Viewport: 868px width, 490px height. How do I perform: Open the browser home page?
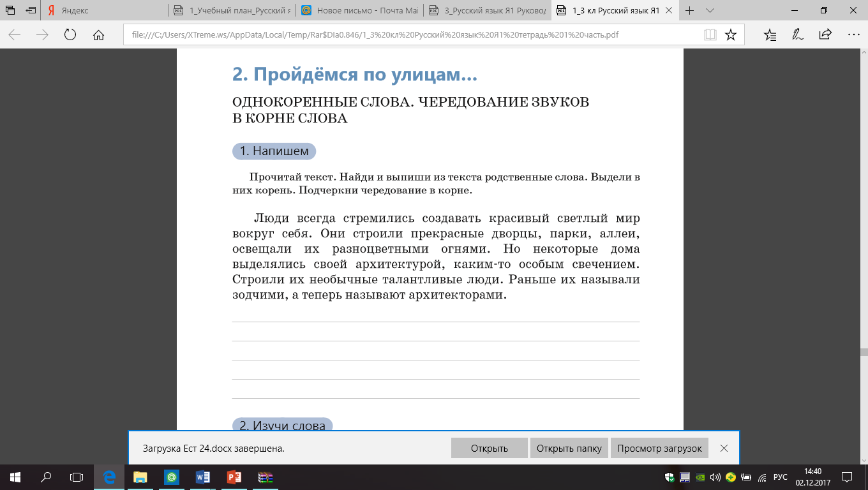98,35
